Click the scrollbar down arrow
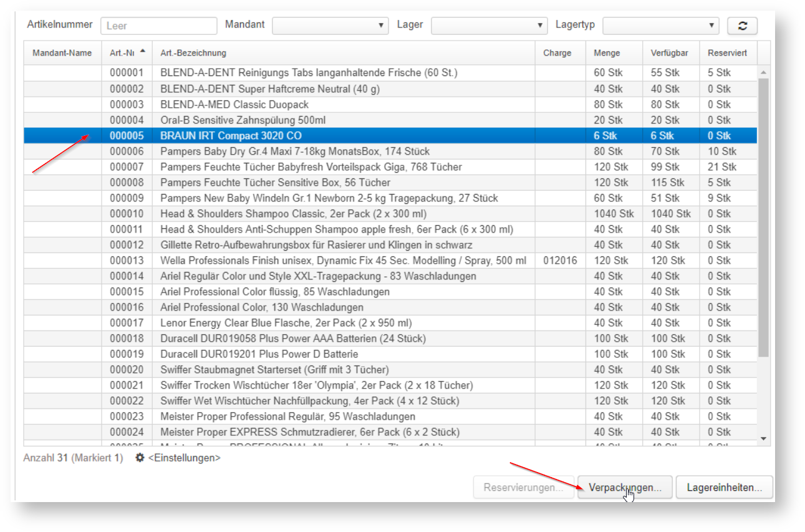Image resolution: width=805 pixels, height=532 pixels. 764,439
